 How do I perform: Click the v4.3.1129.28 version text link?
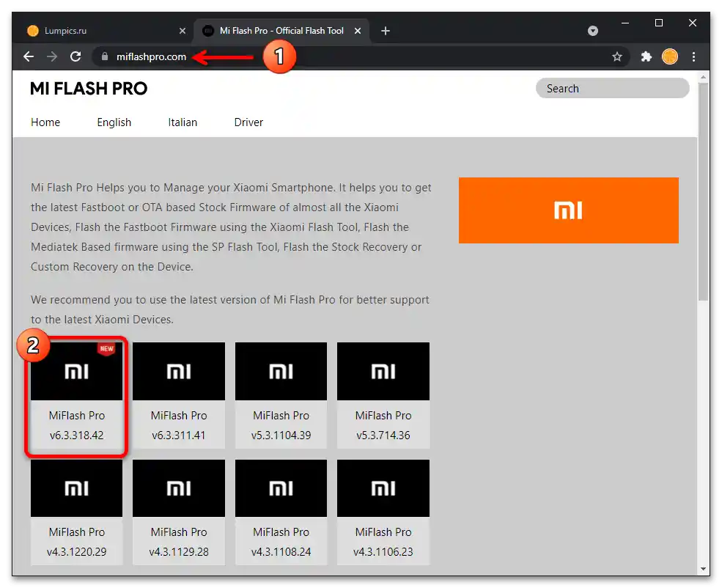pyautogui.click(x=179, y=551)
